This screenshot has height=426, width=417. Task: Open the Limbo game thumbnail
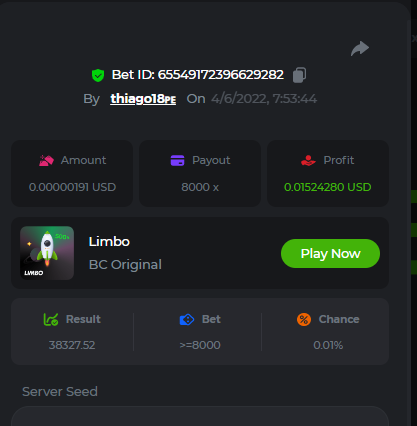click(x=47, y=253)
